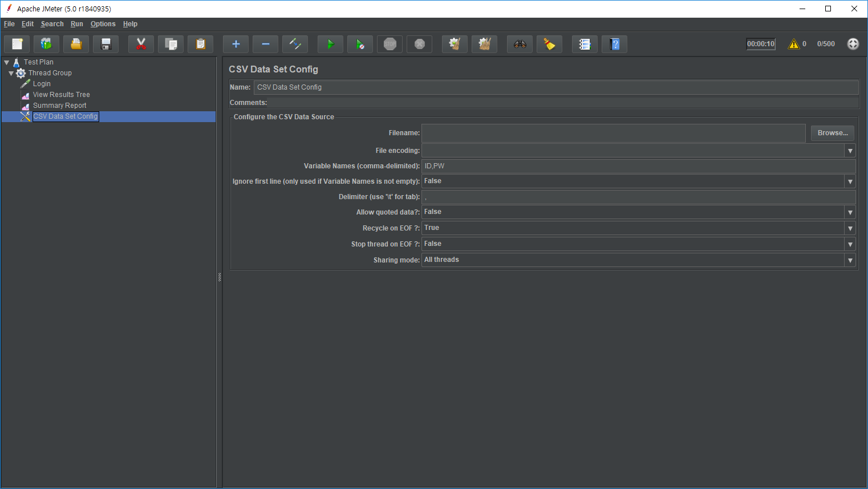
Task: Open the Function Helper list icon
Action: click(x=585, y=44)
